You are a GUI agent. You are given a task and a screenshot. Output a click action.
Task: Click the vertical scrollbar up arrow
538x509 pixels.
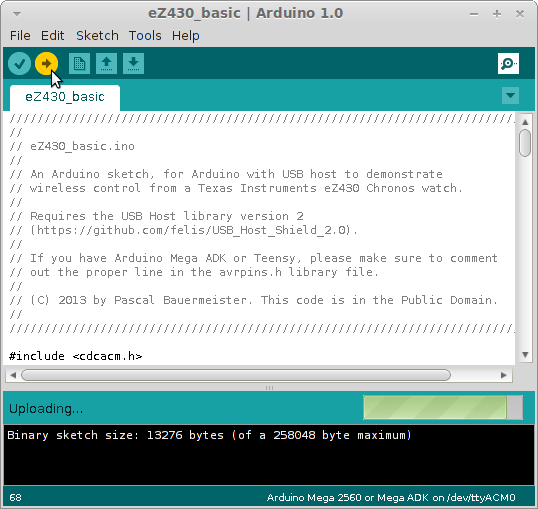525,122
